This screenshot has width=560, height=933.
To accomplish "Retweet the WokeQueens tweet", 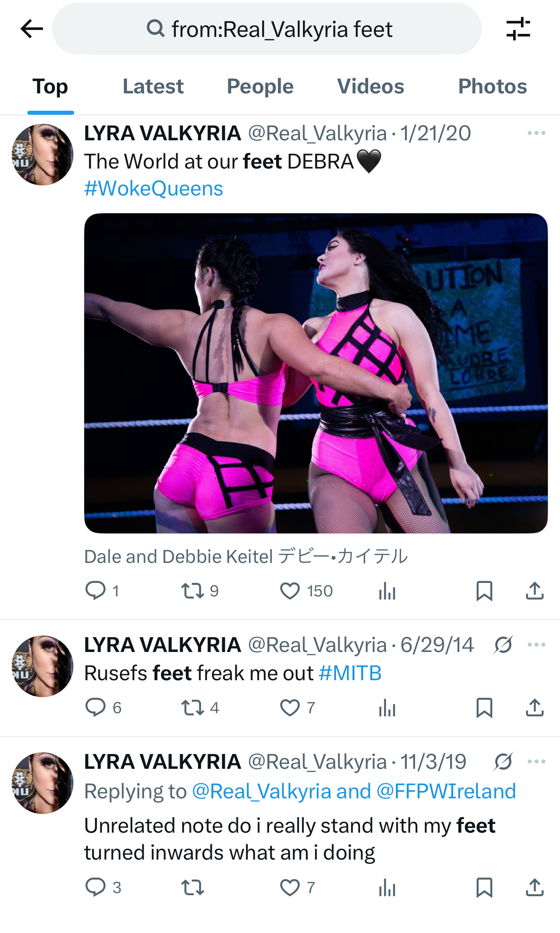I will click(x=200, y=591).
